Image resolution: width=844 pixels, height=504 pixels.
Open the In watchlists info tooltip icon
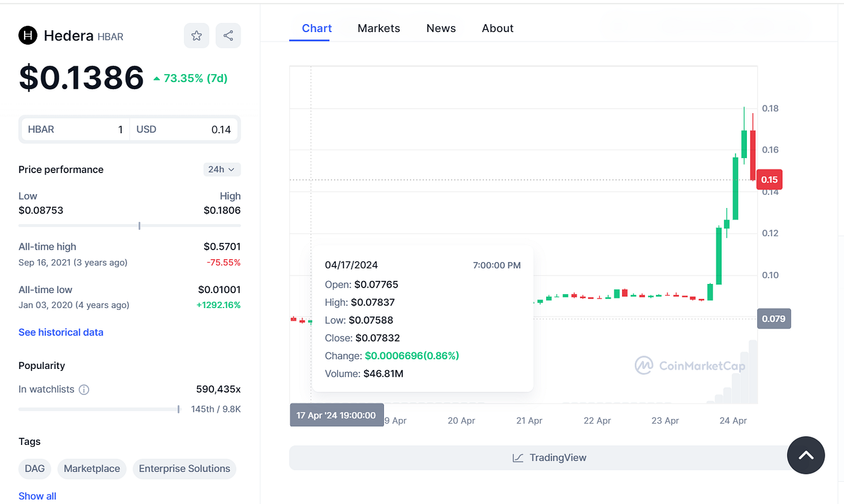pos(84,389)
